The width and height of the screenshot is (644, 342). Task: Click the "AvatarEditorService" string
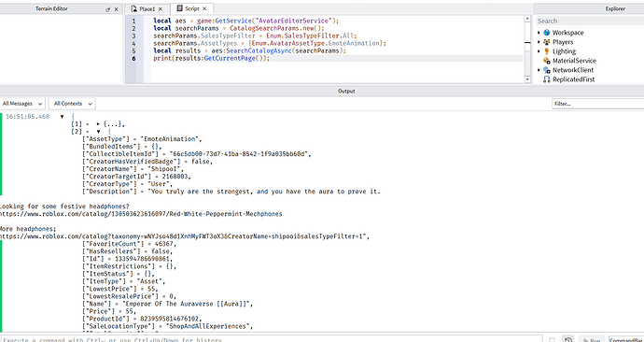click(294, 21)
